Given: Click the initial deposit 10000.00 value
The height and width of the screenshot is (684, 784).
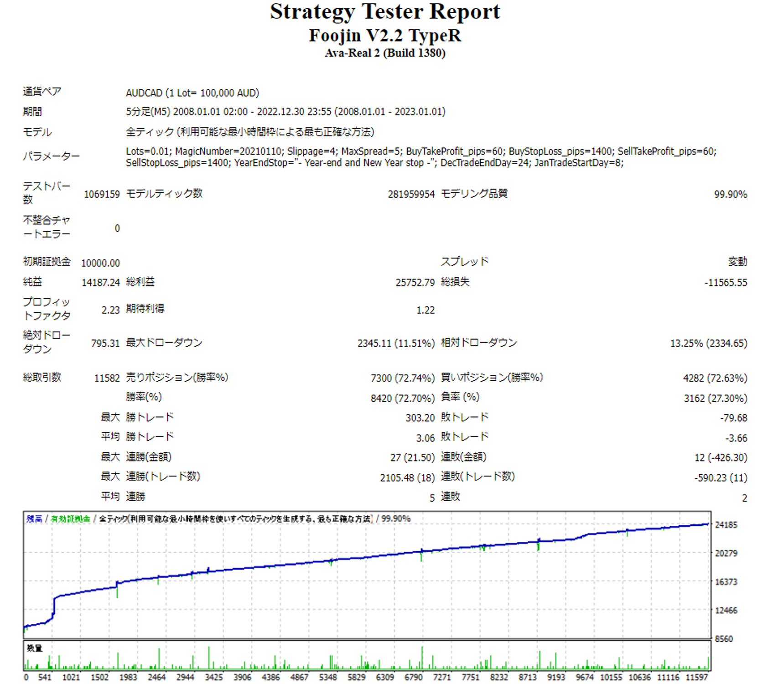Looking at the screenshot, I should click(100, 263).
